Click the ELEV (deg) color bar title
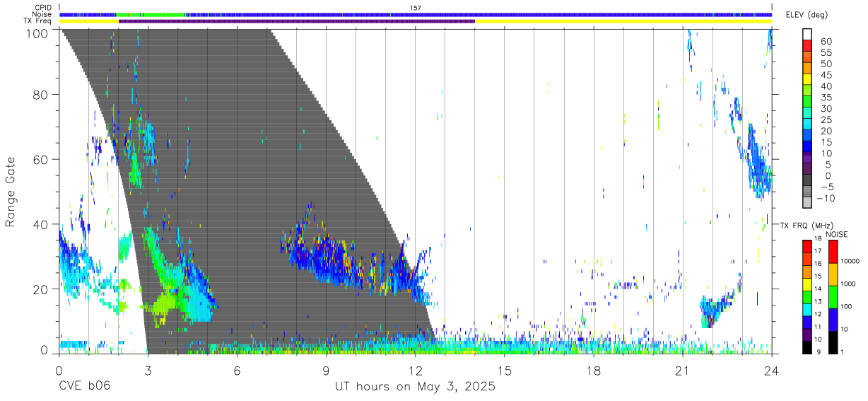This screenshot has height=401, width=868. (x=809, y=15)
